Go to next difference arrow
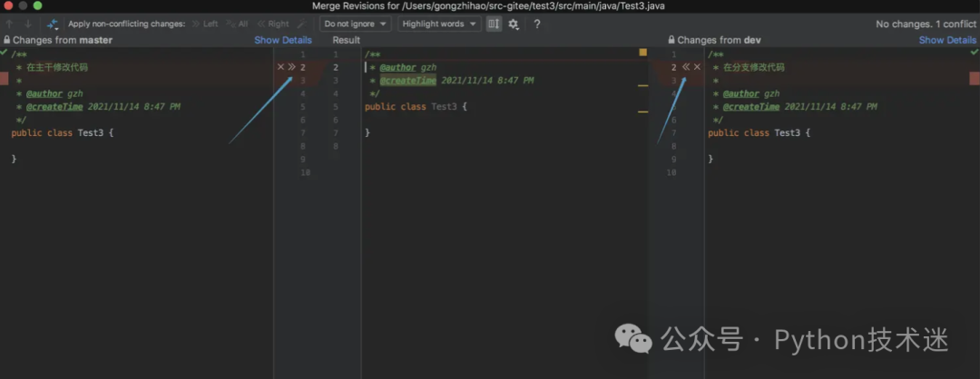This screenshot has width=980, height=379. [28, 24]
